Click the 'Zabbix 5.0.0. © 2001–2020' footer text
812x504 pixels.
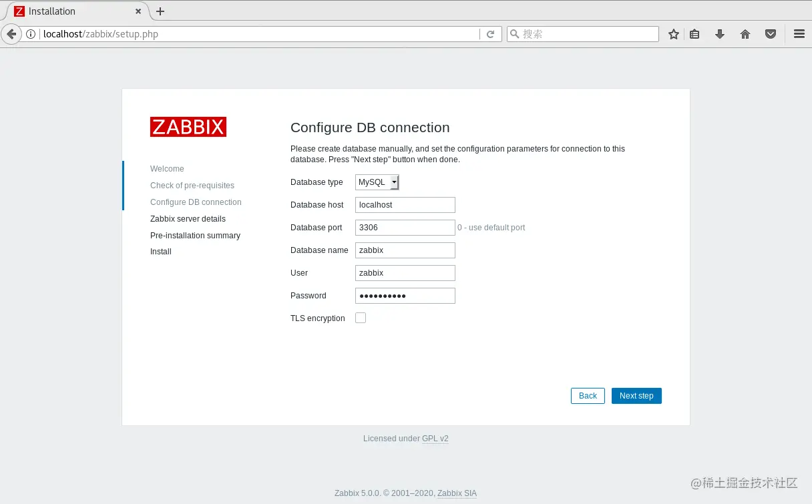[x=384, y=493]
